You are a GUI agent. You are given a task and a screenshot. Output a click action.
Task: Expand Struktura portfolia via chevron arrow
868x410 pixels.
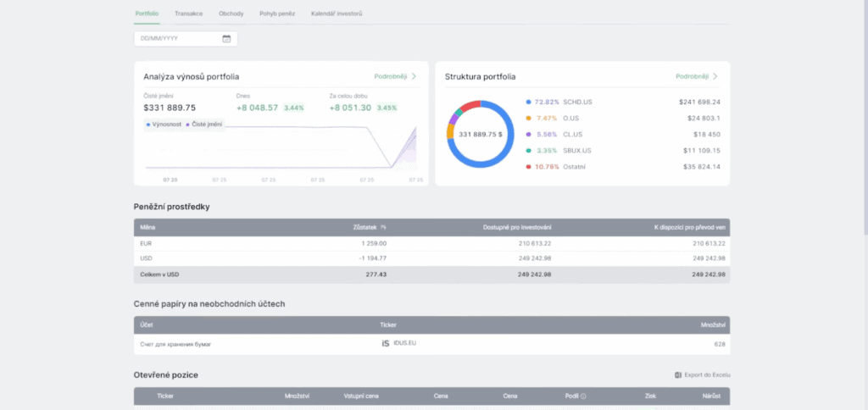[715, 76]
